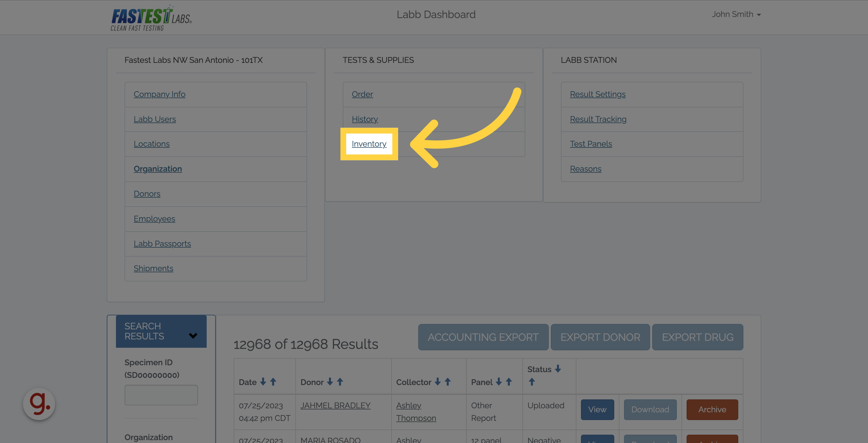The width and height of the screenshot is (868, 443).
Task: Sort Collector column ascending arrow
Action: [447, 382]
